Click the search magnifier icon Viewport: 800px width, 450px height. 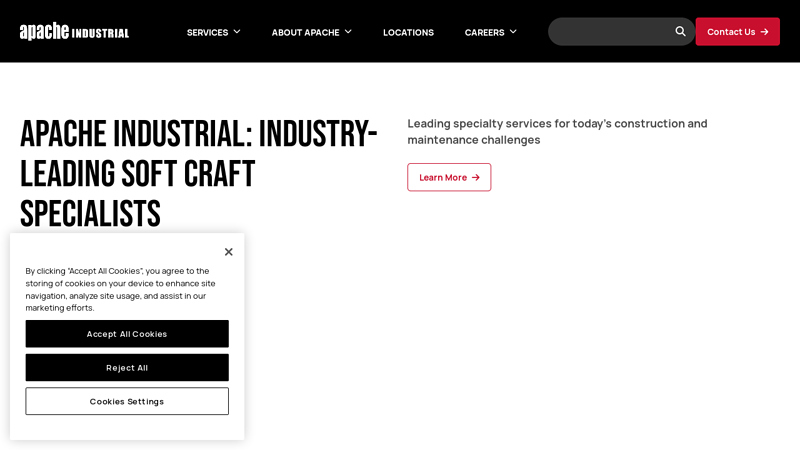coord(680,32)
